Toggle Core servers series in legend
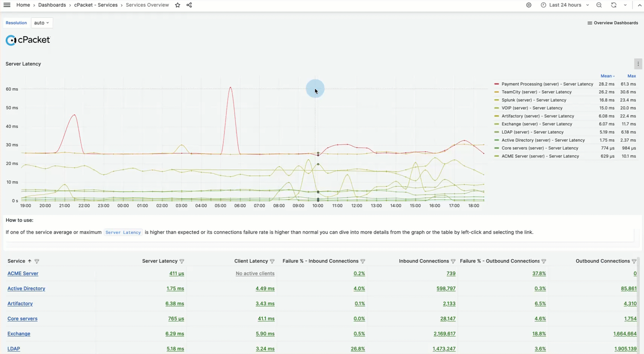644x354 pixels. coord(540,148)
